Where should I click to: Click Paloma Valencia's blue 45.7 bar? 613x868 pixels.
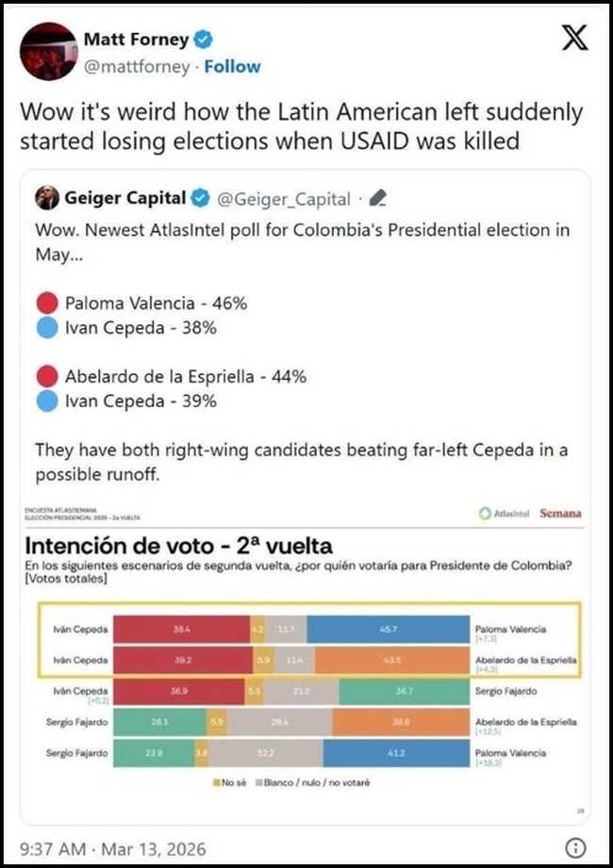(x=389, y=628)
